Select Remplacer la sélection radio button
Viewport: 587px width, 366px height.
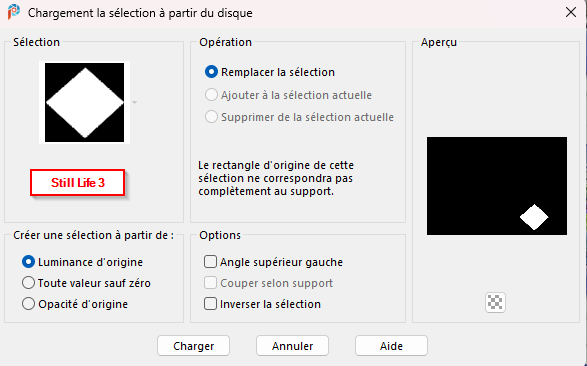211,72
